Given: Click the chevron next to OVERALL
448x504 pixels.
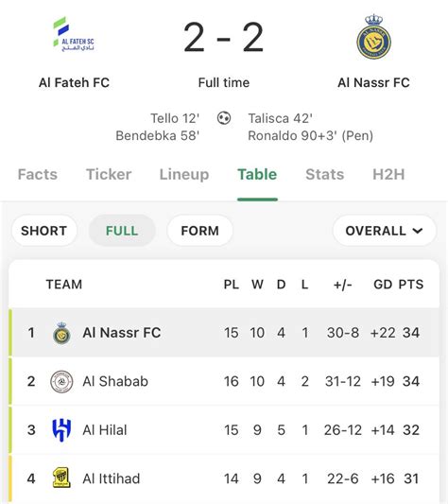Looking at the screenshot, I should [x=417, y=231].
